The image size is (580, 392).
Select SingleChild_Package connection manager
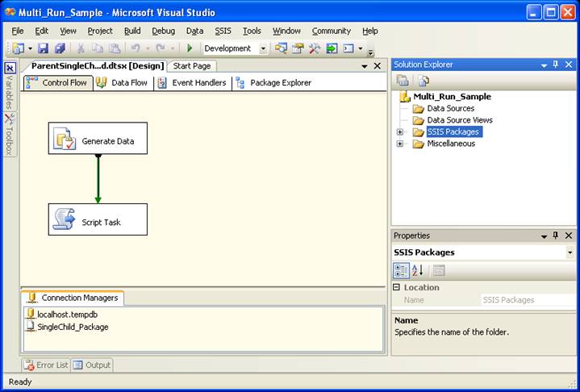(x=68, y=327)
